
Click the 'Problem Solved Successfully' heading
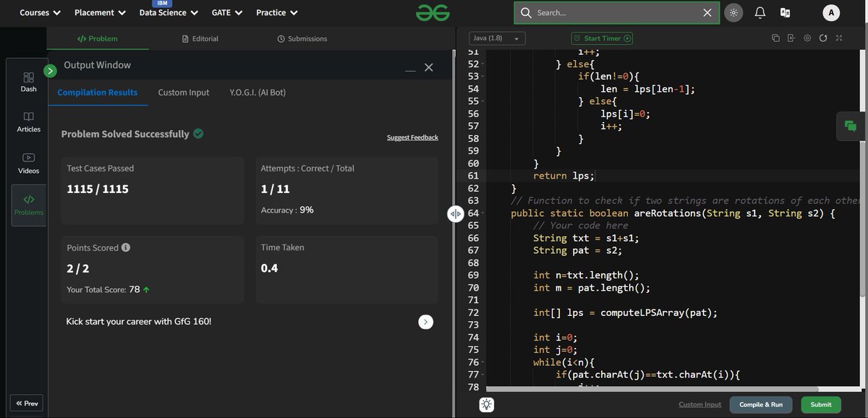pyautogui.click(x=125, y=134)
